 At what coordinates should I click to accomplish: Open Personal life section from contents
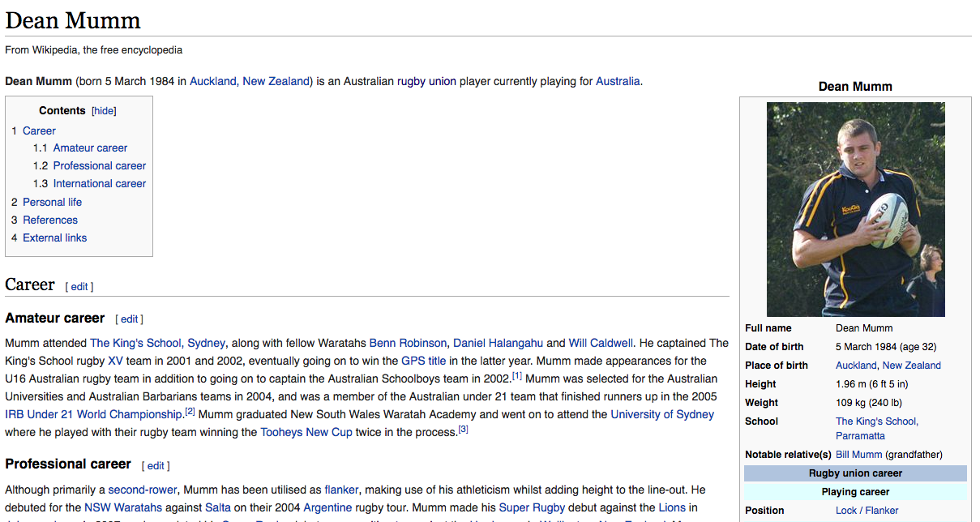click(52, 202)
